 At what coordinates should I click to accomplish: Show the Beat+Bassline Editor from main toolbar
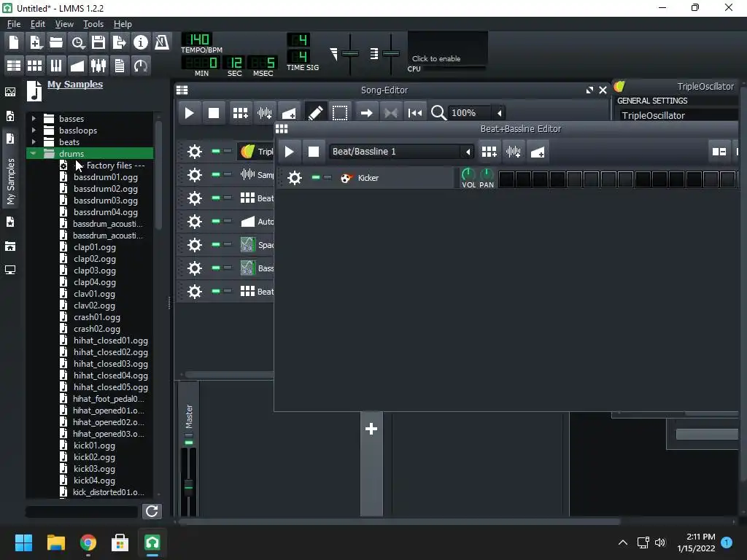point(35,65)
